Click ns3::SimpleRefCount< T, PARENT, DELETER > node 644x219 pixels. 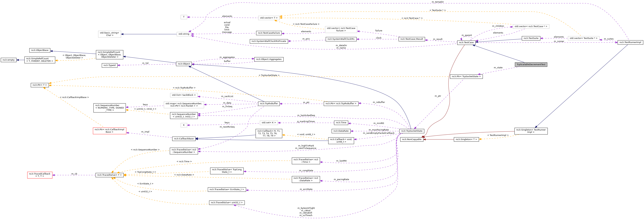(40, 60)
